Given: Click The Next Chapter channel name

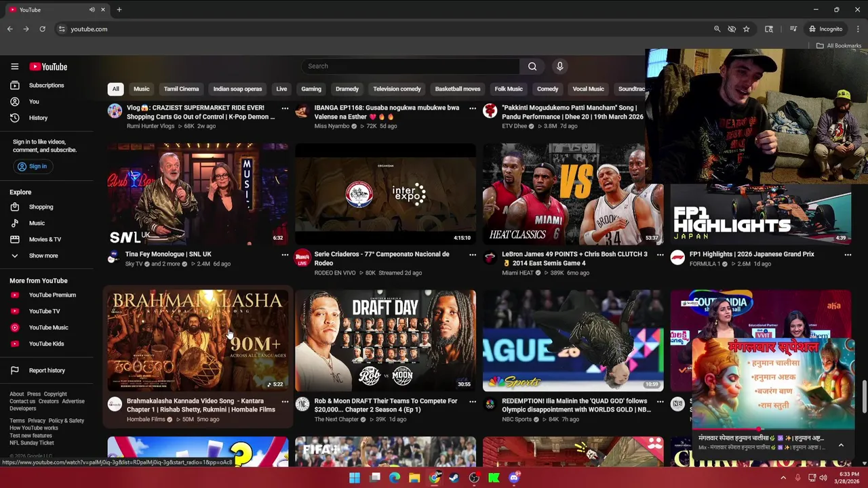Looking at the screenshot, I should 336,420.
